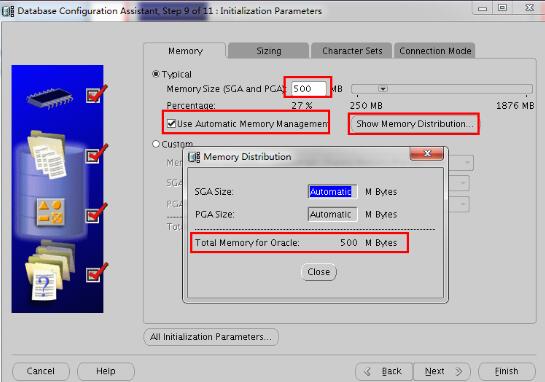
Task: Switch to the Sizing tab
Action: [x=268, y=51]
